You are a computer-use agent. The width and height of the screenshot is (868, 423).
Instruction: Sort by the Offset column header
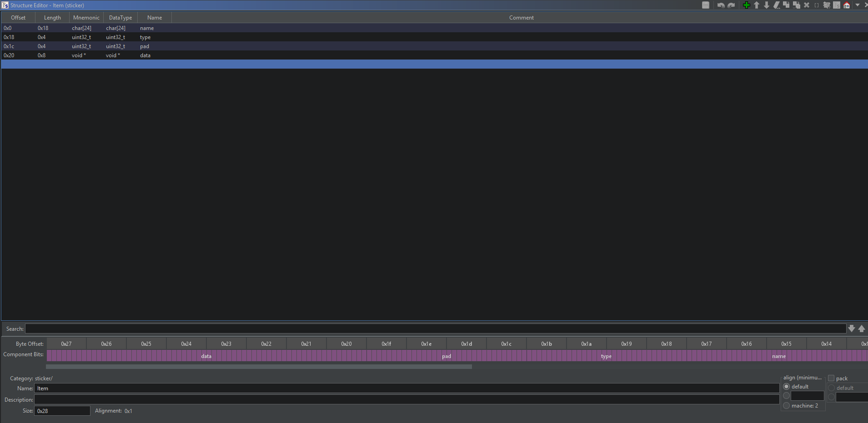(18, 18)
